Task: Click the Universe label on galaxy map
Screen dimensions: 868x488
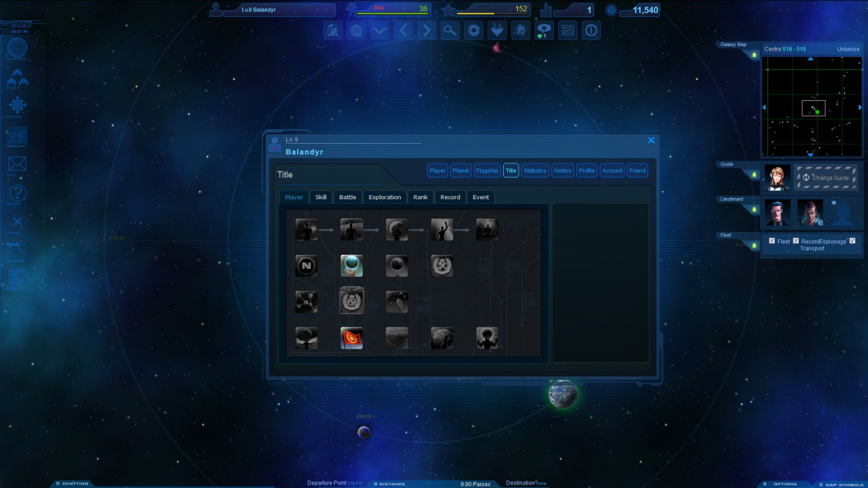Action: (848, 49)
